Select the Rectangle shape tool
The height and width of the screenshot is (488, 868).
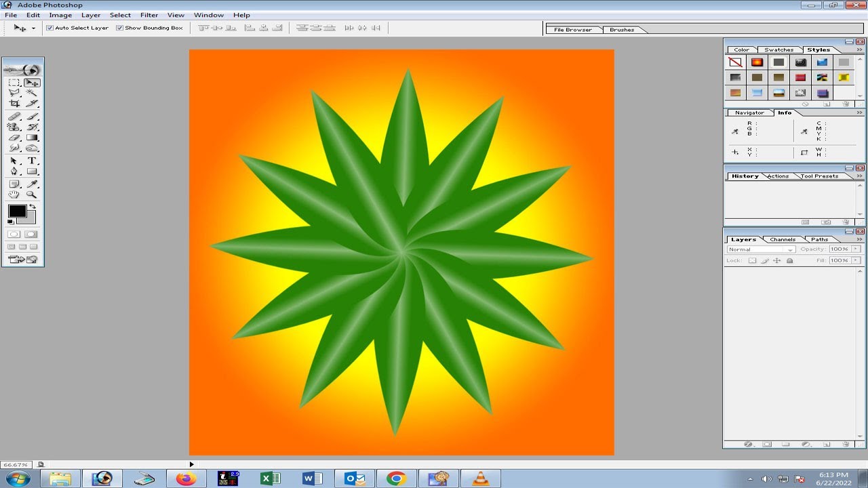(32, 171)
